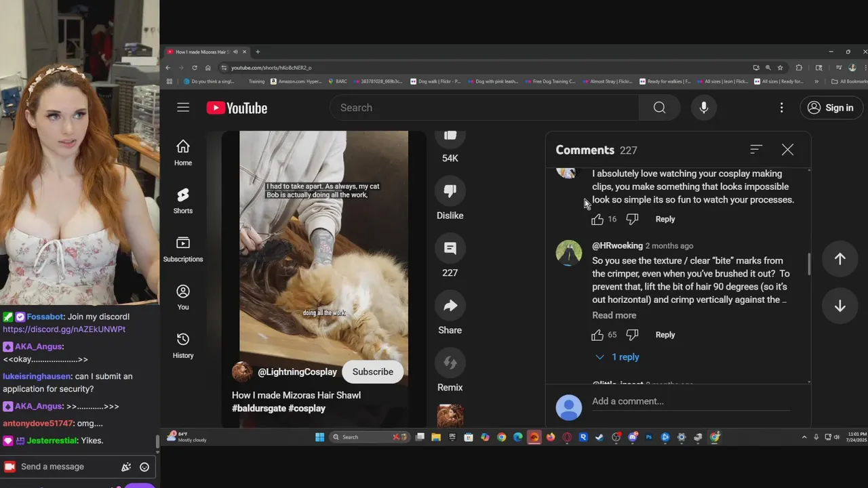Share the short video
This screenshot has width=868, height=488.
click(450, 307)
